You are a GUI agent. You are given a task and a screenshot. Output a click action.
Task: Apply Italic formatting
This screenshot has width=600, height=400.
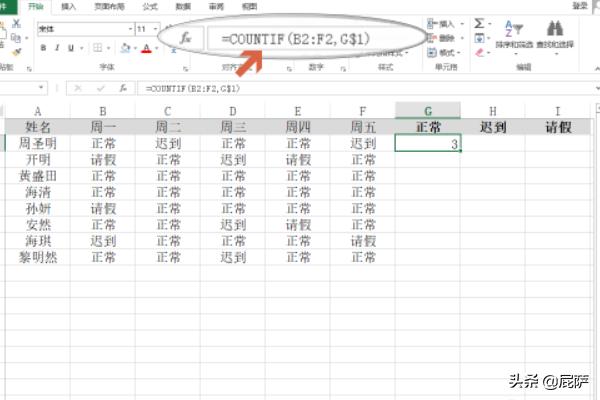pos(57,47)
